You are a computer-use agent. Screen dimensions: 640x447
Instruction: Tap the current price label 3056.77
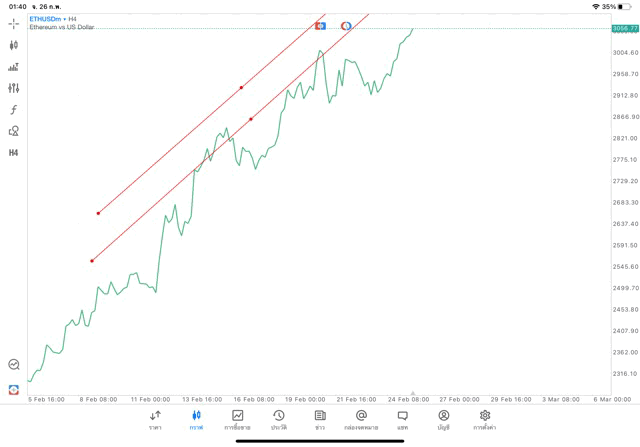point(625,29)
